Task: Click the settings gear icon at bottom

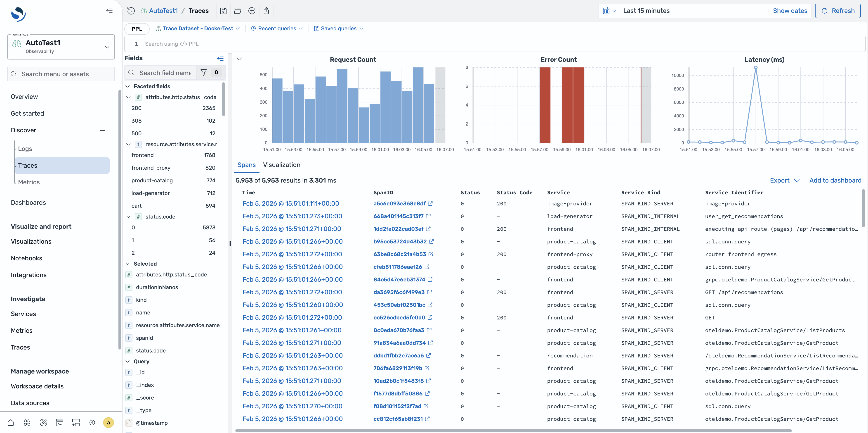Action: [43, 423]
